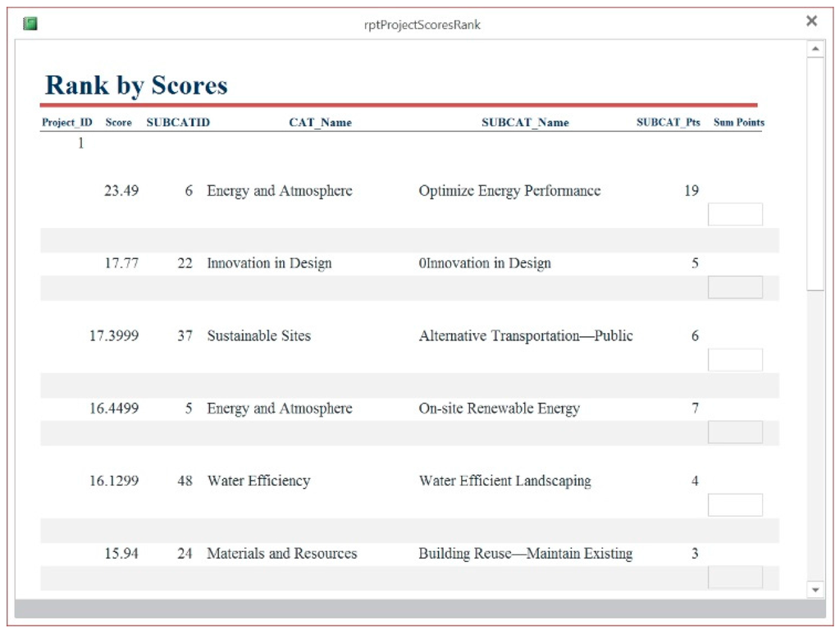Select Sum Points box for Alternative Transportation row

[735, 359]
